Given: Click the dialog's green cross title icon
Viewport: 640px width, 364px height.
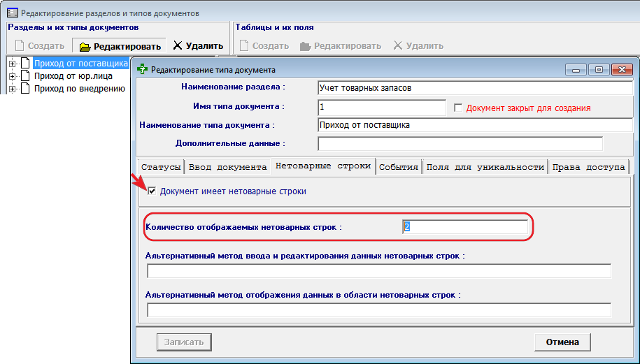Looking at the screenshot, I should 143,70.
